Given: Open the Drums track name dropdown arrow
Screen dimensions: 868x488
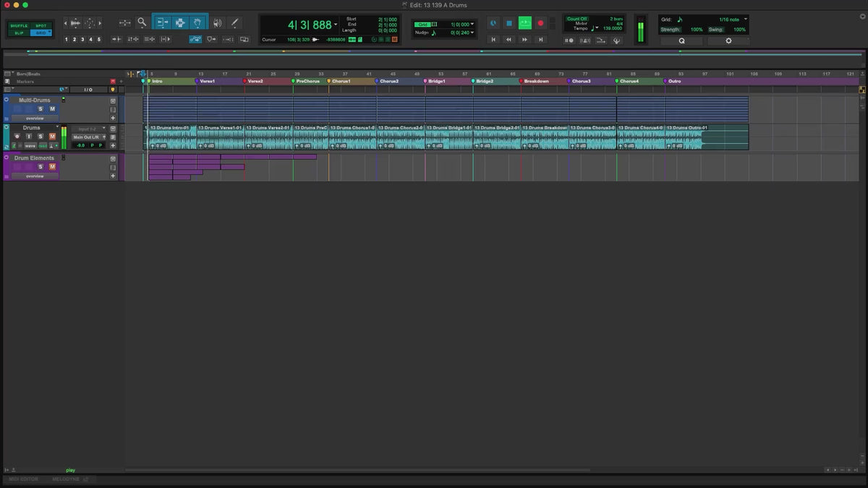Looking at the screenshot, I should click(x=58, y=127).
